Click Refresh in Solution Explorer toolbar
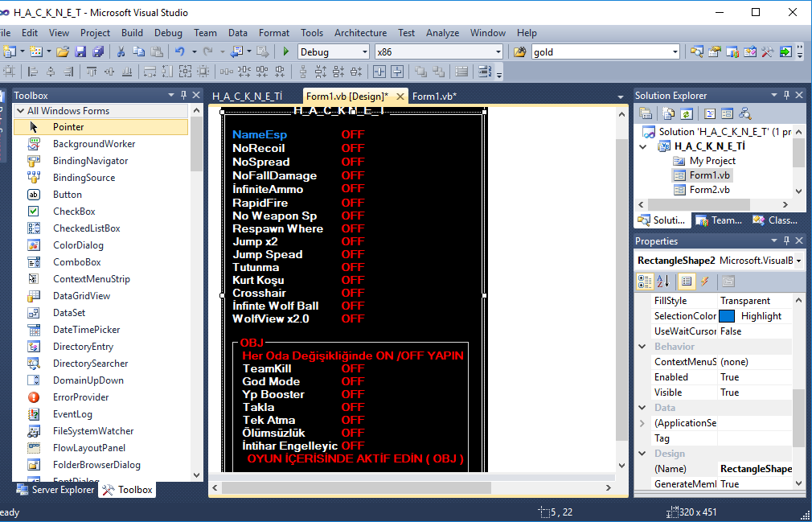The image size is (812, 522). point(686,113)
